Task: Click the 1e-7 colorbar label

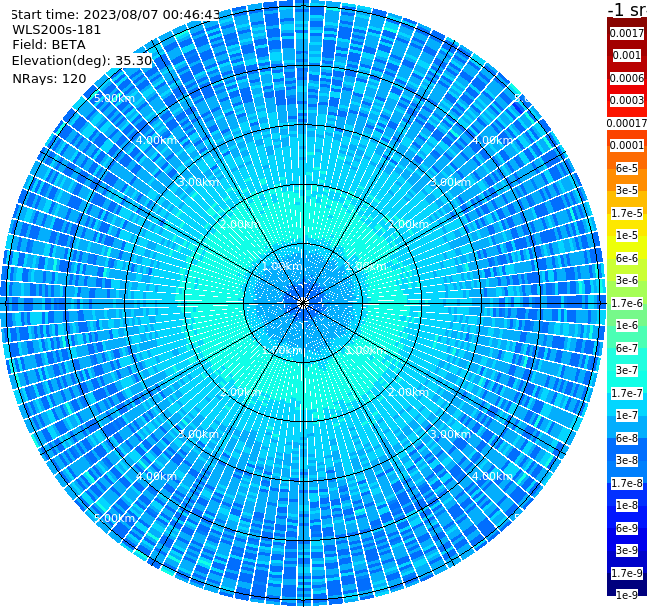Action: [x=627, y=415]
